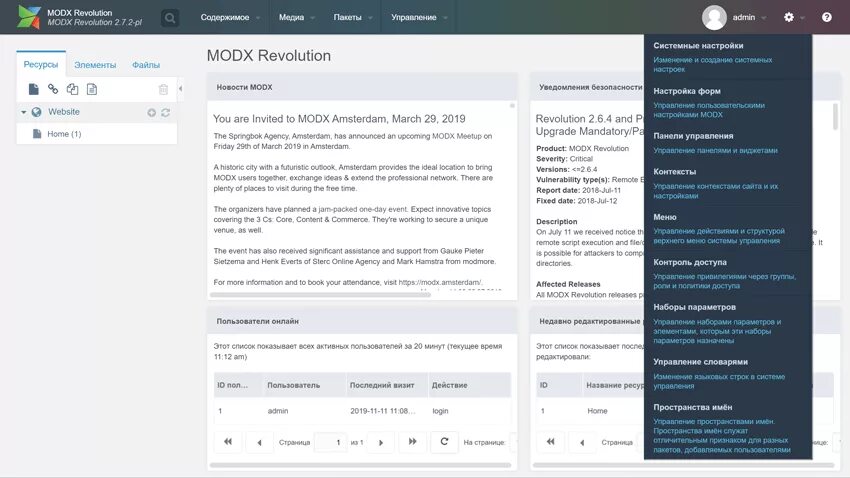Screen dimensions: 850x478
Task: Click the 2019-11-11 last visit cell
Action: (x=383, y=411)
